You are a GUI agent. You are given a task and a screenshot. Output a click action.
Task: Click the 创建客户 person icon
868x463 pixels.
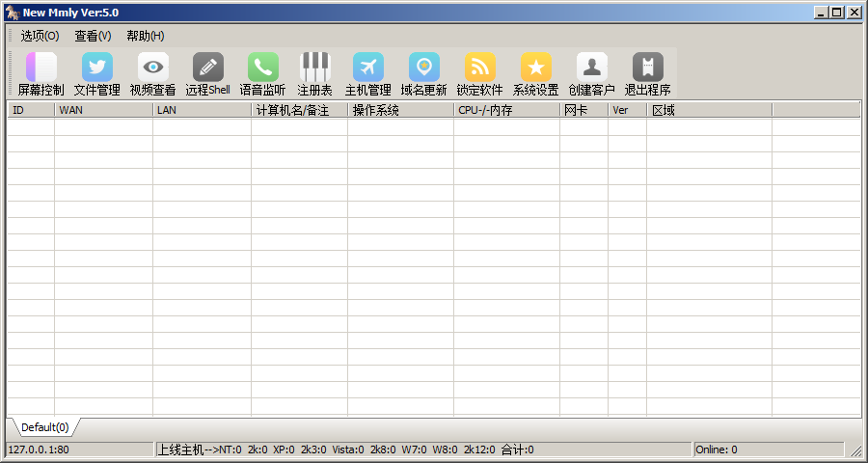(592, 68)
